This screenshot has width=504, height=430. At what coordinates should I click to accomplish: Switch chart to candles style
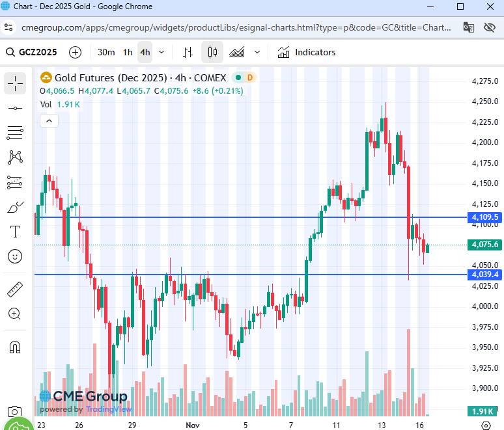coord(212,52)
